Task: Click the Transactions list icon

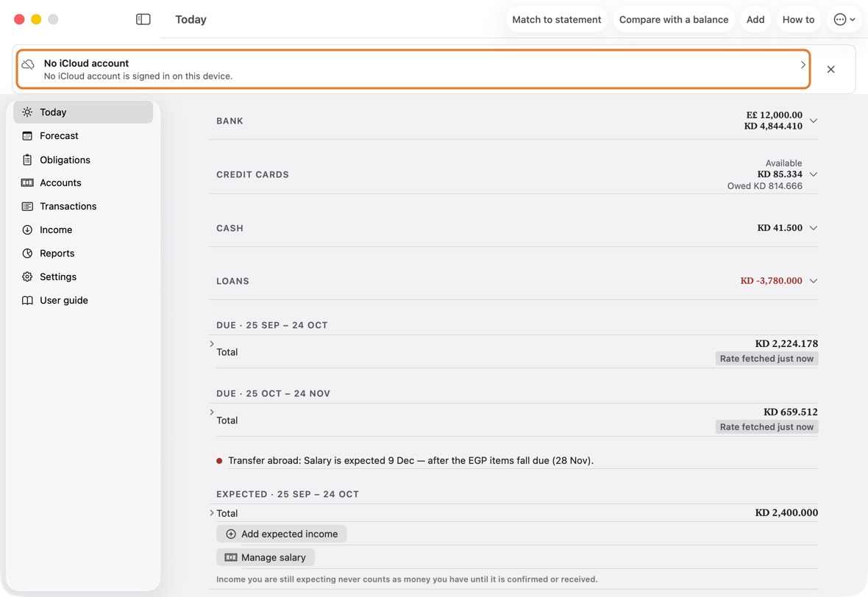Action: click(27, 207)
